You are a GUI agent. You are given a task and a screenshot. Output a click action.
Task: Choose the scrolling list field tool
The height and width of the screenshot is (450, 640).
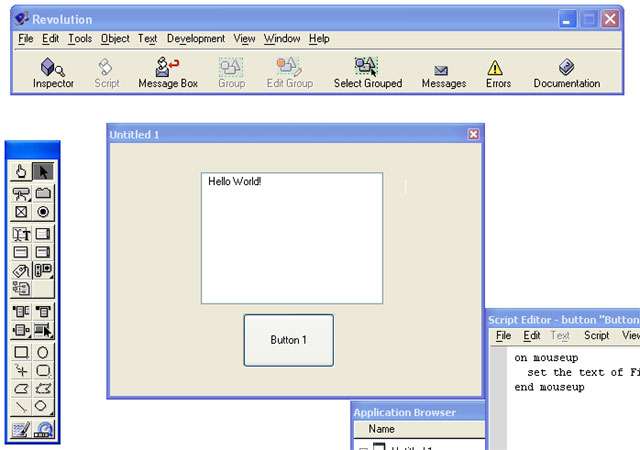tap(43, 252)
